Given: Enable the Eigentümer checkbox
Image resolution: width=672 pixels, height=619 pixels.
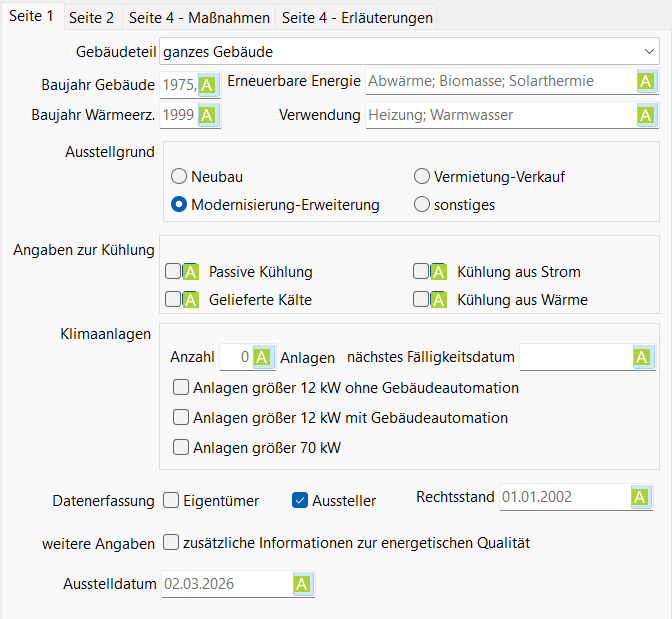Looking at the screenshot, I should coord(171,500).
